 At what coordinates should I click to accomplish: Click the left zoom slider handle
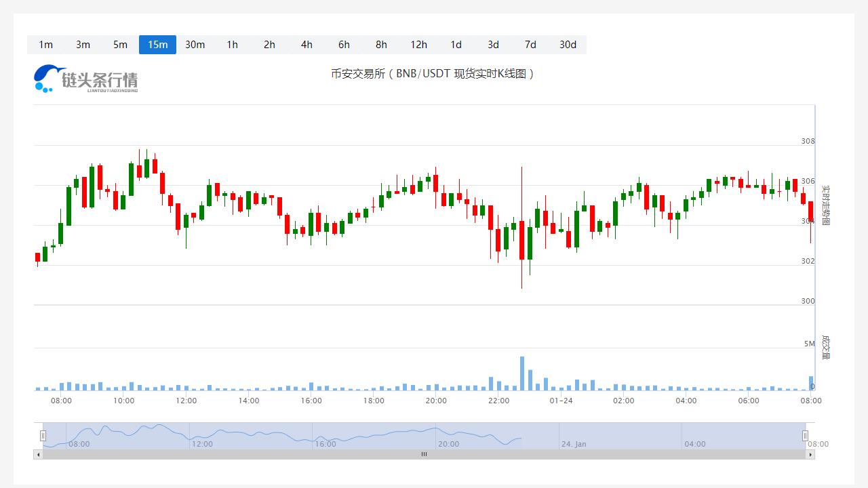(43, 436)
